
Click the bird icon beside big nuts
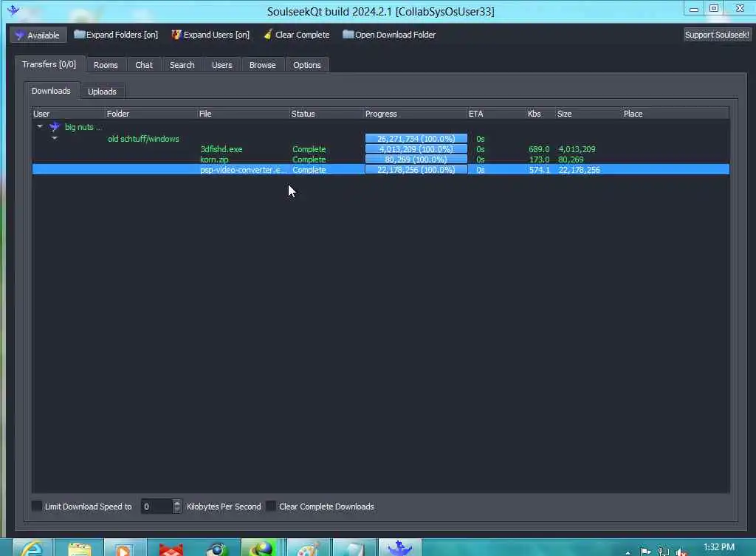[x=55, y=127]
